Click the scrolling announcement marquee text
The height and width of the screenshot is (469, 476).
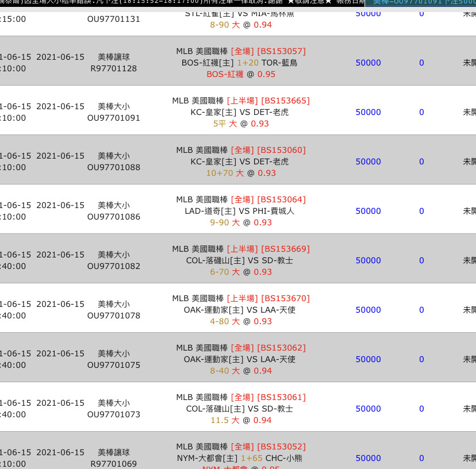point(182,3)
